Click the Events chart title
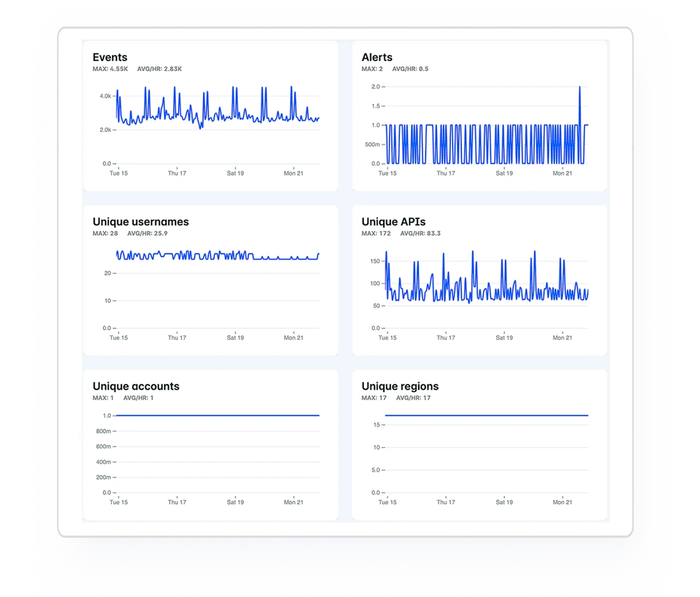The image size is (700, 597). 110,57
